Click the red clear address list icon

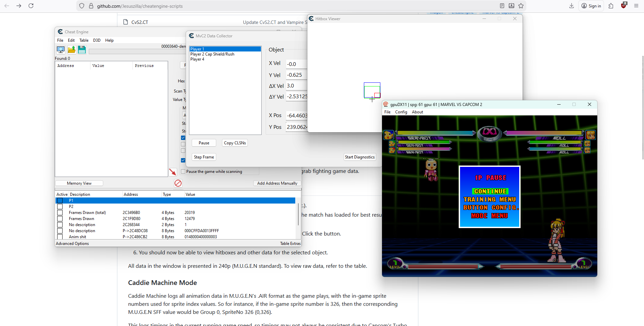click(x=178, y=183)
